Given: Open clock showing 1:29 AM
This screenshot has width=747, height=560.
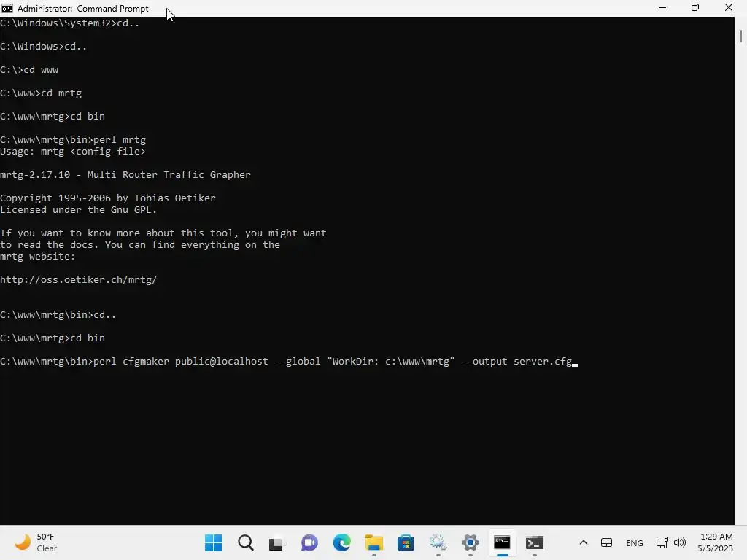Looking at the screenshot, I should 715,542.
